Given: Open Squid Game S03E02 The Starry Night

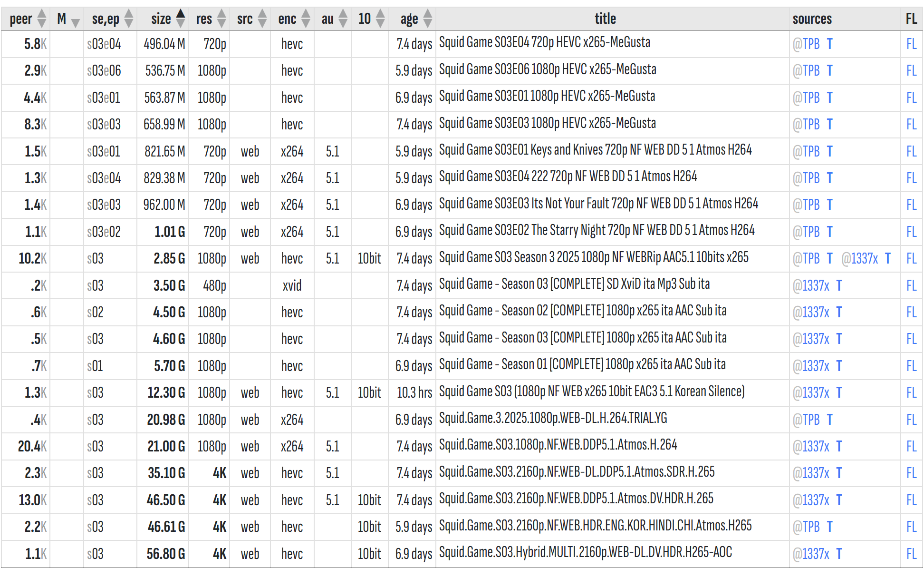Looking at the screenshot, I should 597,231.
